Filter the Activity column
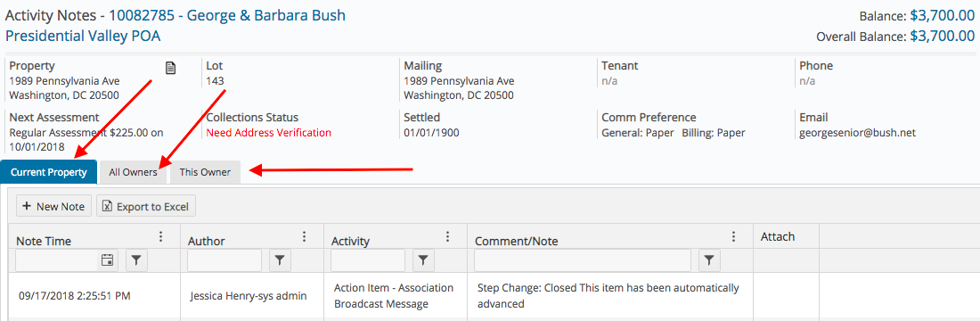Screen dimensions: 980x321 (x=423, y=261)
